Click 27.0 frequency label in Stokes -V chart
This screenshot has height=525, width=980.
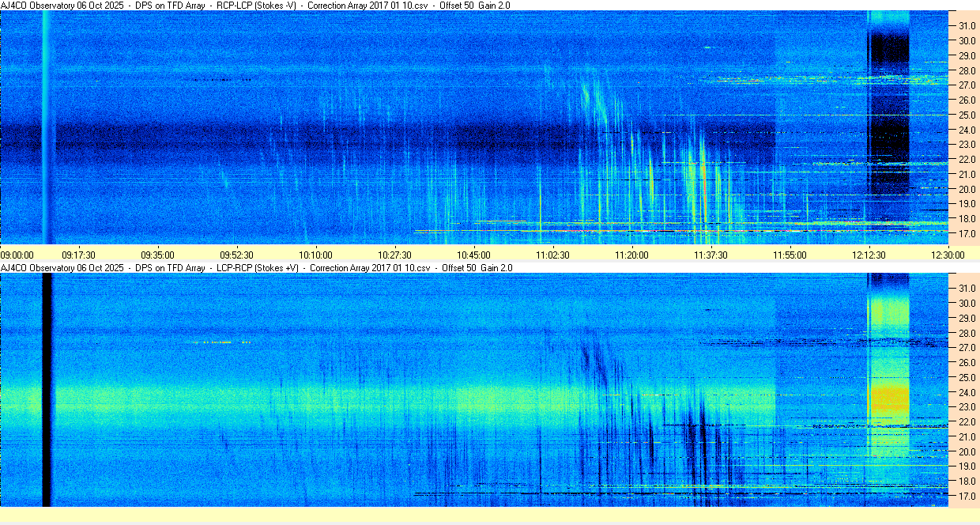coord(967,85)
